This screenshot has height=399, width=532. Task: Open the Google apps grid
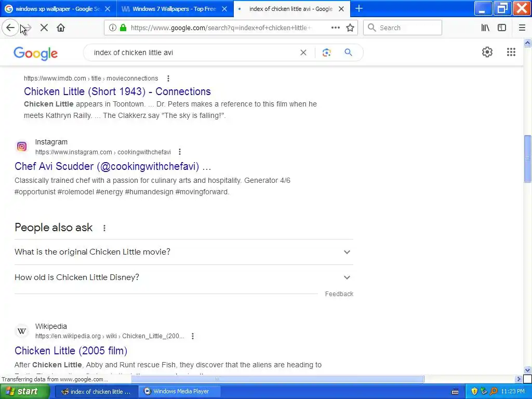(x=511, y=52)
